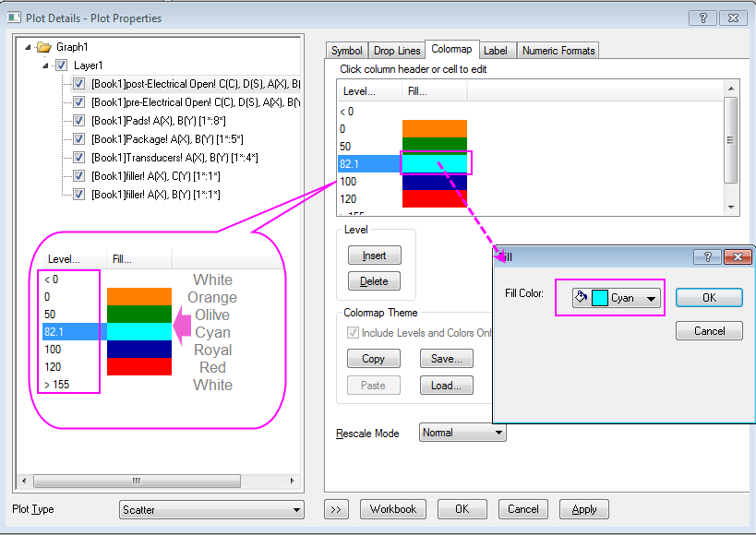Select the orange fill color cell
The width and height of the screenshot is (756, 535).
[434, 128]
